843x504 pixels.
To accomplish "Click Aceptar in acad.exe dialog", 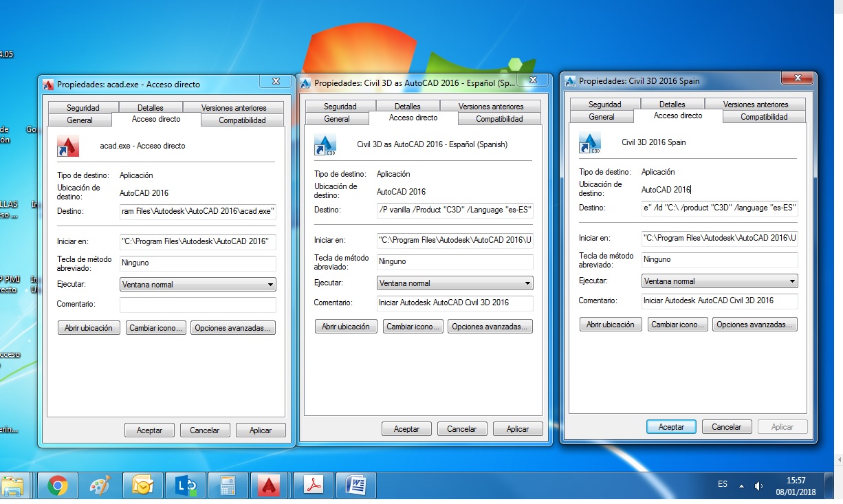I will coord(149,430).
